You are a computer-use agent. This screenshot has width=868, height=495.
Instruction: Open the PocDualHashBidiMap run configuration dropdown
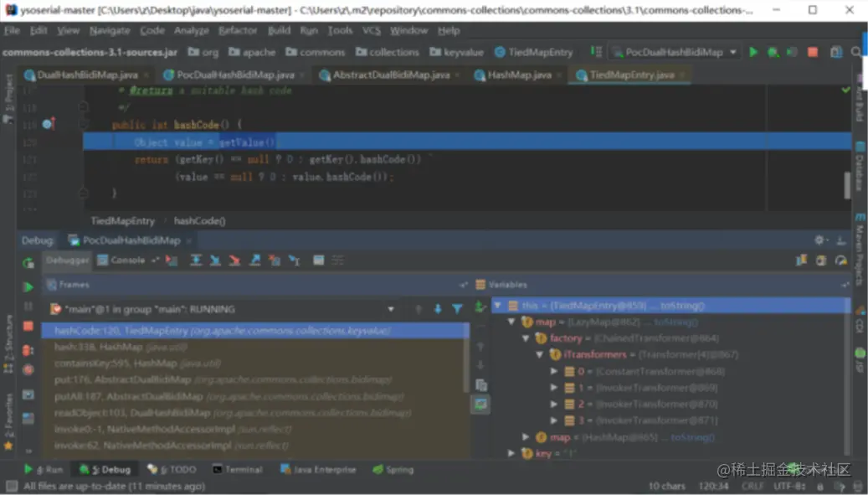[x=675, y=52]
